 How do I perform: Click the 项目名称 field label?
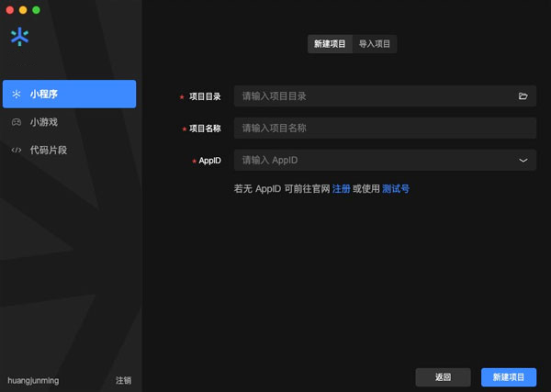205,129
